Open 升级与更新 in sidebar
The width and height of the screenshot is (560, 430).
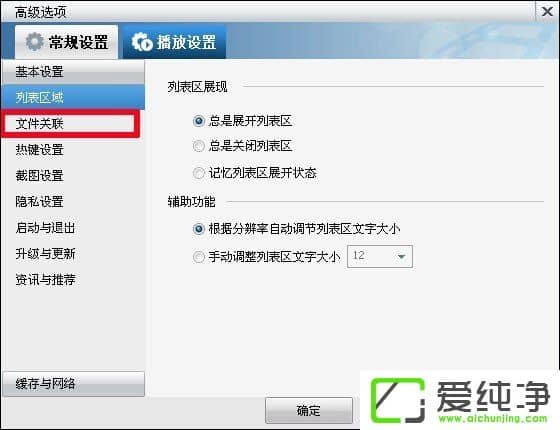point(45,254)
